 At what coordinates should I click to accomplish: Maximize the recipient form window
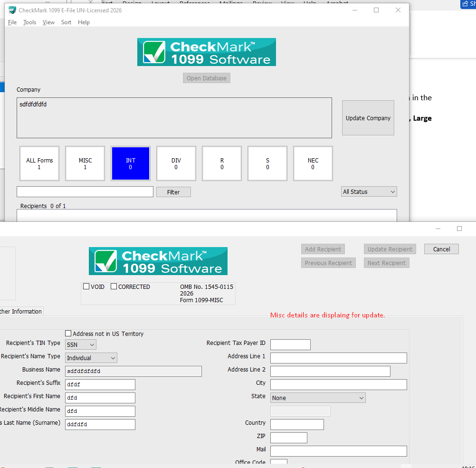coord(459,229)
